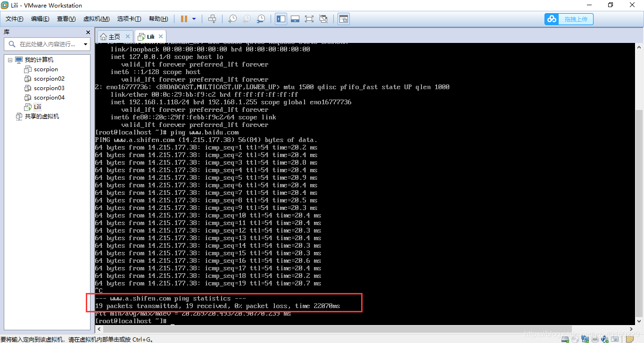Image resolution: width=644 pixels, height=343 pixels.
Task: Close the Lili tab
Action: pos(161,36)
